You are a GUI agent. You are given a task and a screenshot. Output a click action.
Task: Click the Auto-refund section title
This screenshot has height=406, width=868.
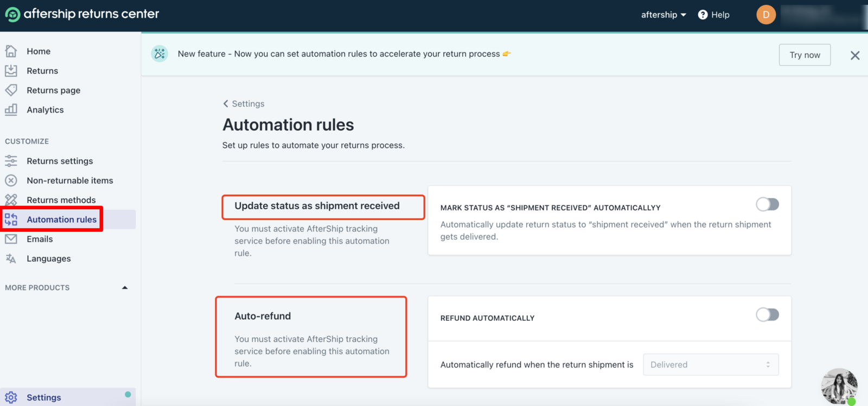tap(263, 316)
